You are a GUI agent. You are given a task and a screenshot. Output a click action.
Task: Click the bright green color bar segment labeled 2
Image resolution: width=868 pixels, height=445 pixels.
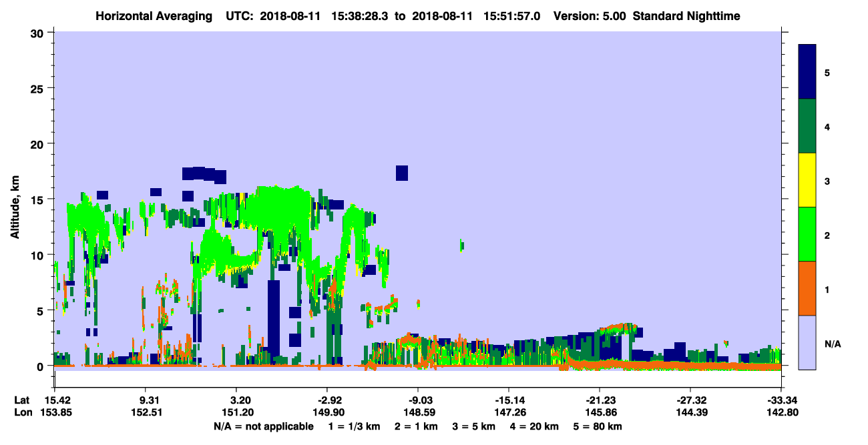[807, 234]
